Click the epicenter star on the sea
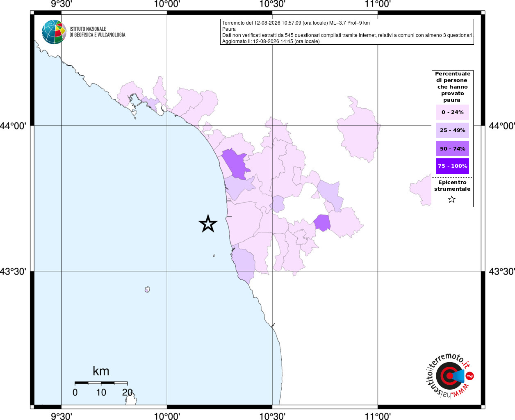Screen dimensions: 515x420 pyautogui.click(x=208, y=224)
